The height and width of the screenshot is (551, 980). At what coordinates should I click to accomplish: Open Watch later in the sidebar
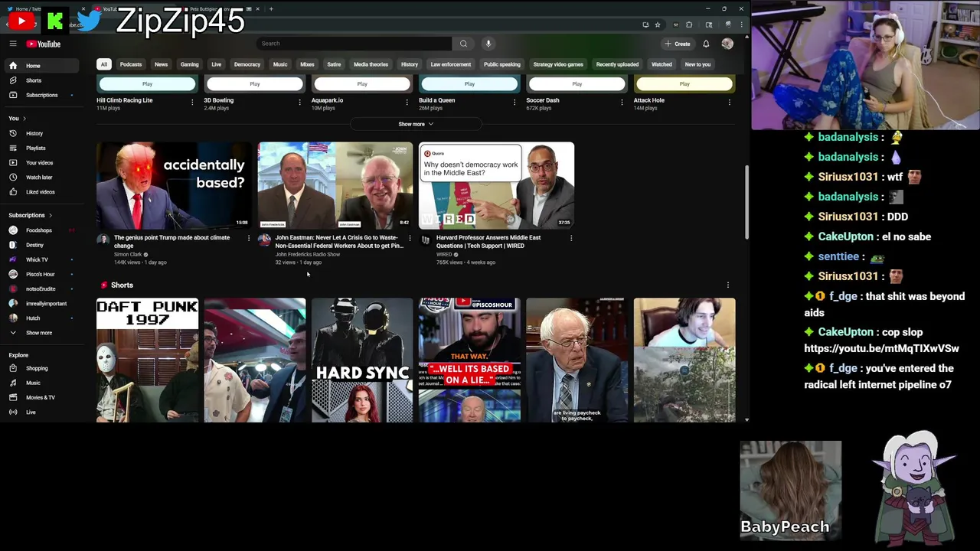(43, 177)
